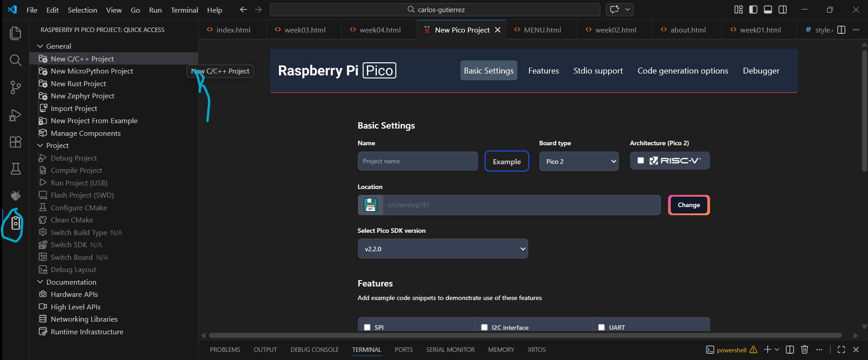The height and width of the screenshot is (360, 868).
Task: Close the New Pico Project tab
Action: [498, 30]
